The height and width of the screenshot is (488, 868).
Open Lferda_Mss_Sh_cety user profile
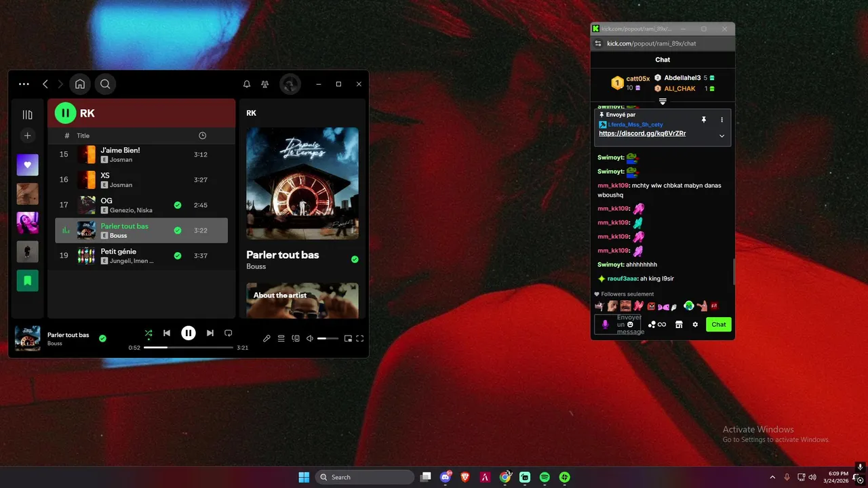pos(635,125)
